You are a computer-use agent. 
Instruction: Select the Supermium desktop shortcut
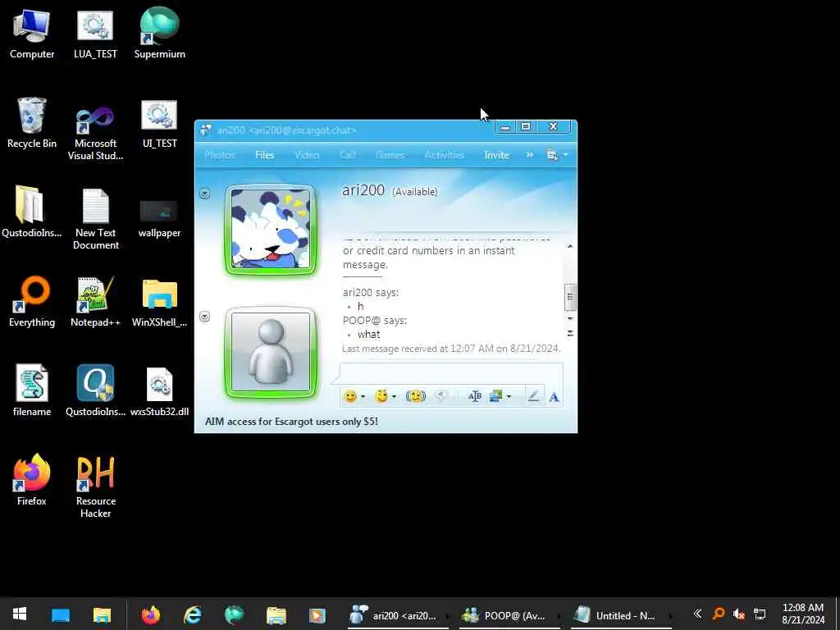point(160,34)
